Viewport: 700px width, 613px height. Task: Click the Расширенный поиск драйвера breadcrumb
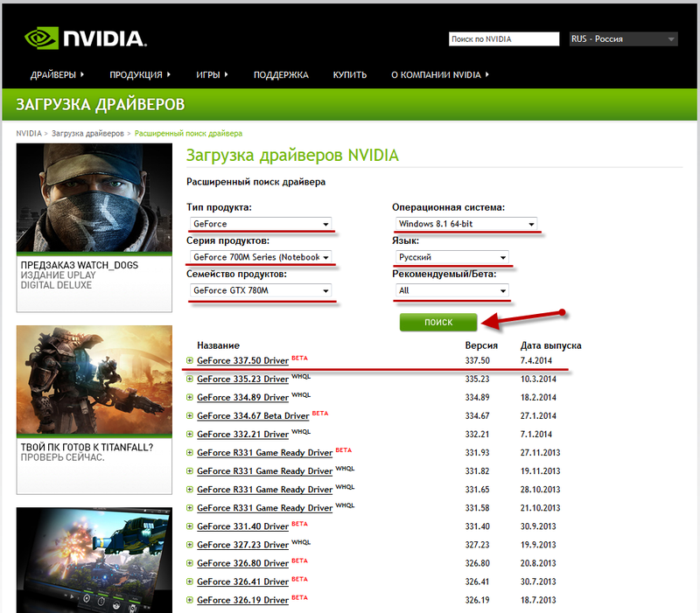tap(188, 134)
